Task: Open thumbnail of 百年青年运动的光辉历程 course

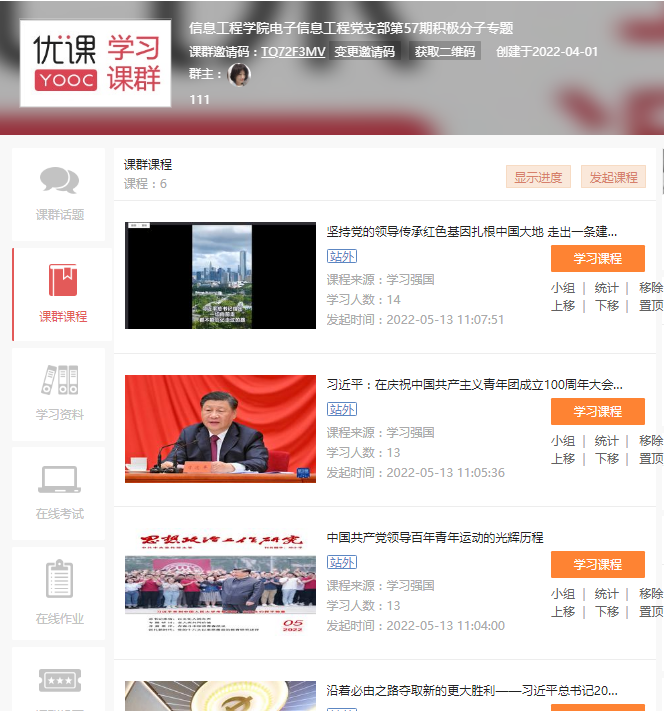Action: click(x=220, y=581)
